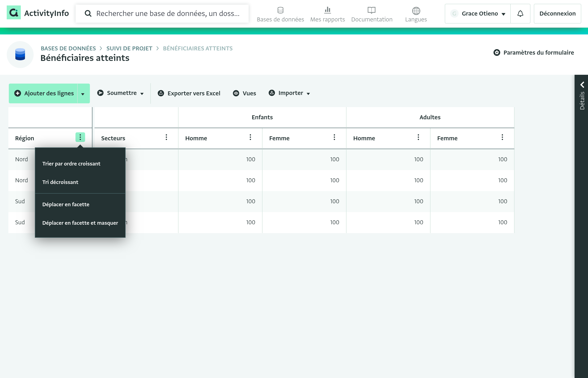Open the Secteurs column options menu

(166, 137)
